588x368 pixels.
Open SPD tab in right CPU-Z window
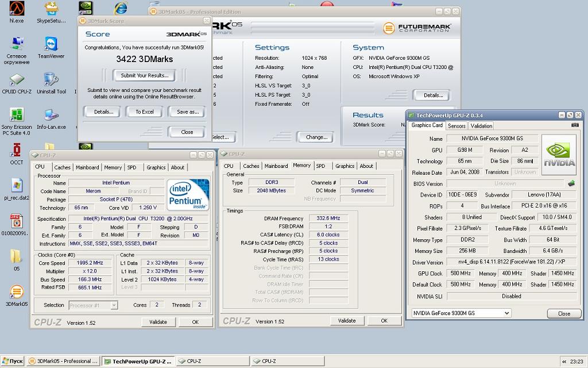[320, 166]
